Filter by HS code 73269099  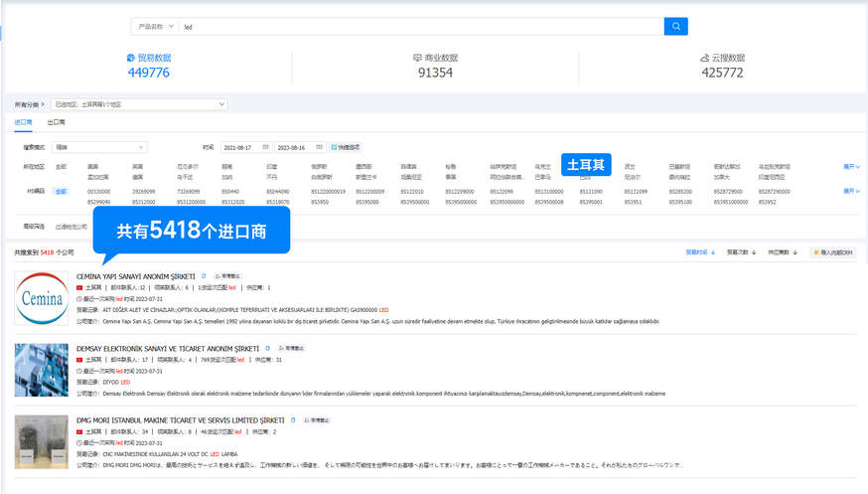(x=189, y=191)
